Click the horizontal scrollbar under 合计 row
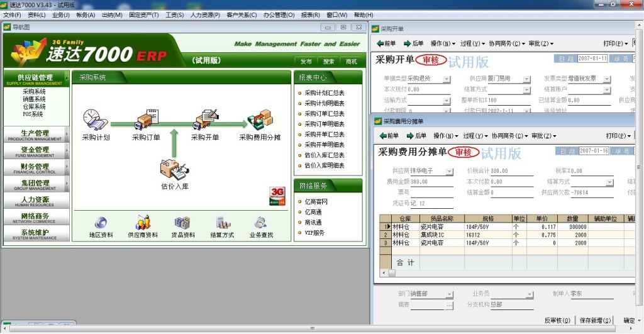The width and height of the screenshot is (644, 334). click(508, 273)
